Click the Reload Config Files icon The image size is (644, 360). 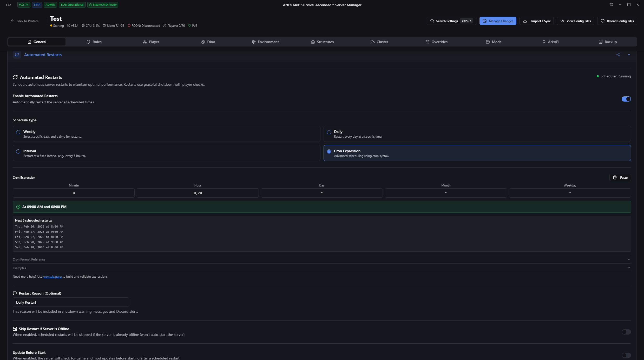602,21
